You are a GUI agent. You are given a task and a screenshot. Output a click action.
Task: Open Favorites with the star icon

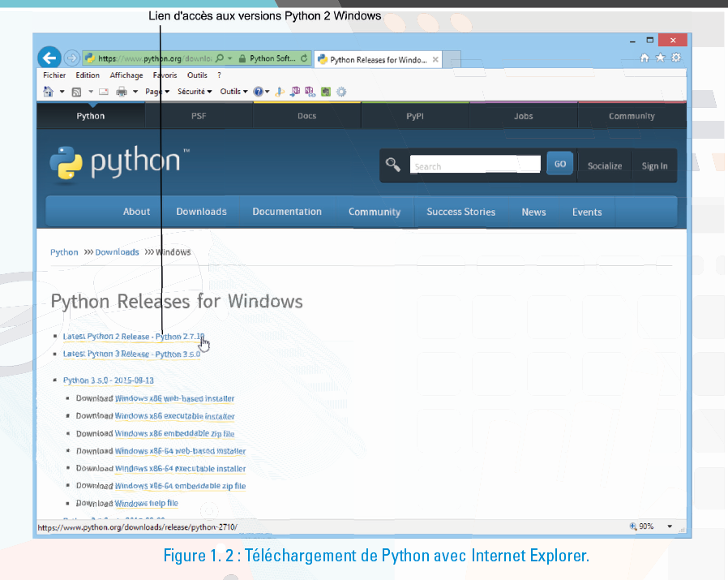(660, 58)
